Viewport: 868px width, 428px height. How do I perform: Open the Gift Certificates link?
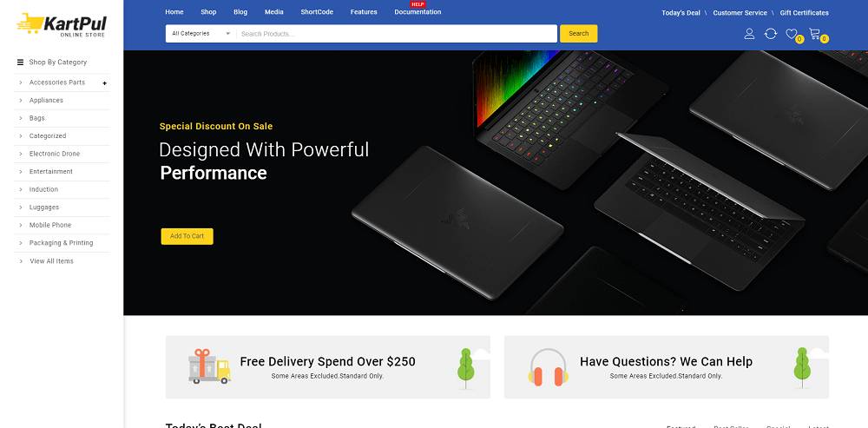pyautogui.click(x=805, y=13)
